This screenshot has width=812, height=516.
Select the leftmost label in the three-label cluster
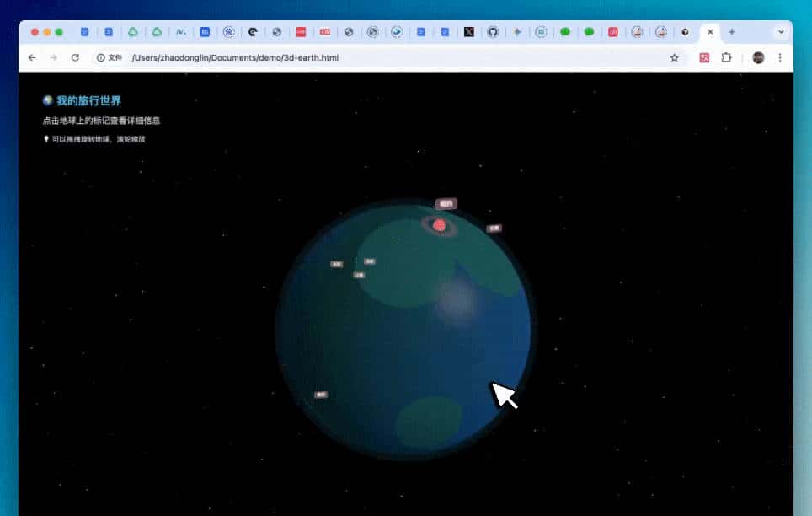[x=337, y=264]
